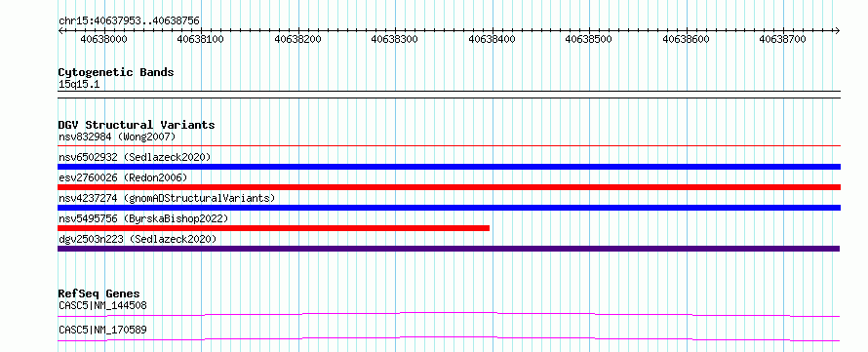Click ruler tick label 40638200
Viewport: 868px width, 352px height.
(297, 39)
